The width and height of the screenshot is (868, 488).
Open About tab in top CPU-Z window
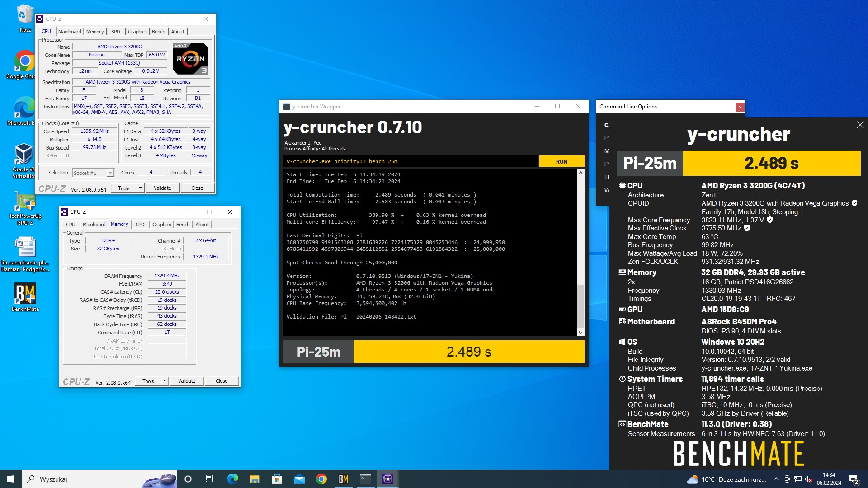click(178, 32)
